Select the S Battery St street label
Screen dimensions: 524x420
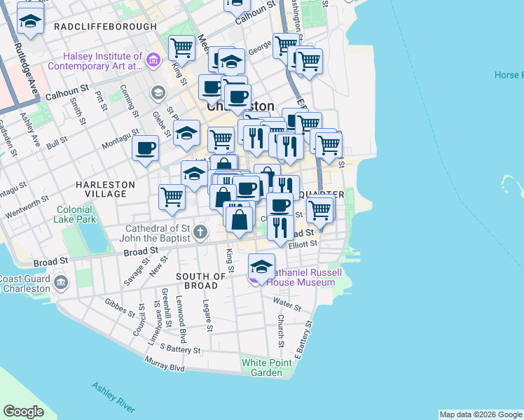tap(180, 349)
